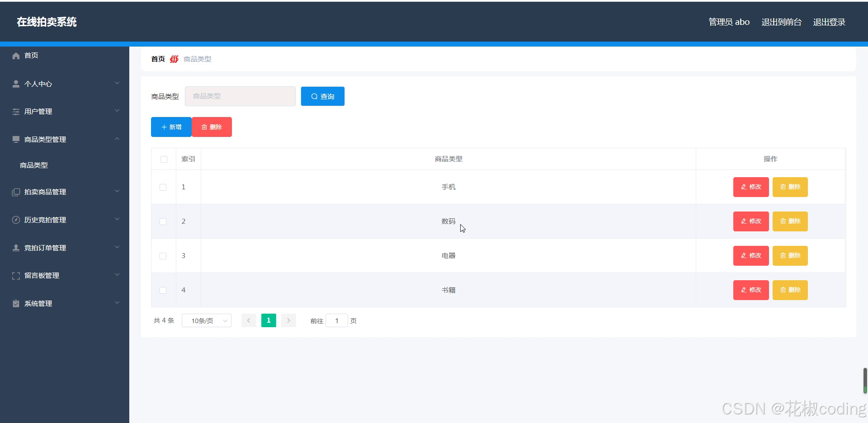Toggle the select-all checkbox in table header
The image size is (868, 423).
[164, 159]
